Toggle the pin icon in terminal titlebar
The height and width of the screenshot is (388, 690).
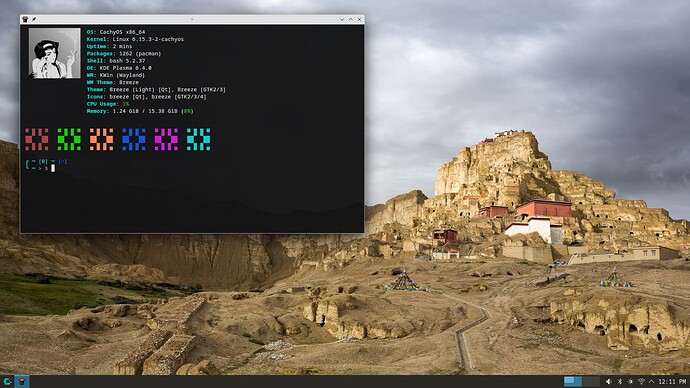point(34,19)
